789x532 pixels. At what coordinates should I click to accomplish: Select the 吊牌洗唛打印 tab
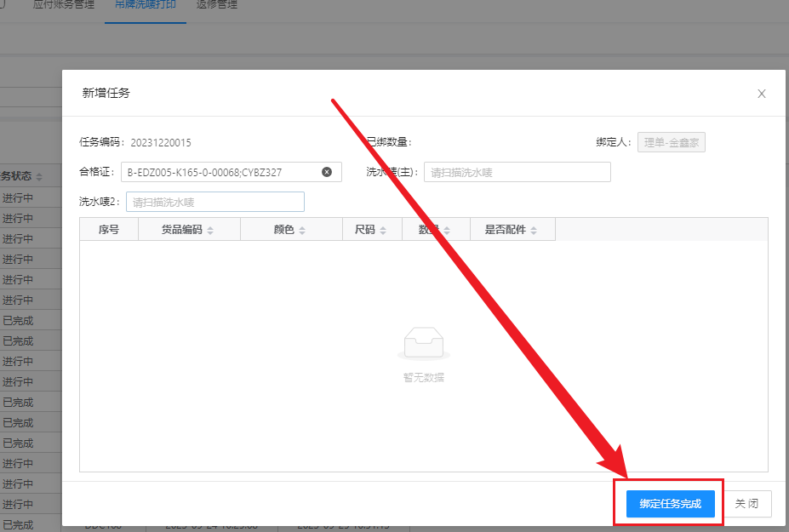(x=146, y=5)
